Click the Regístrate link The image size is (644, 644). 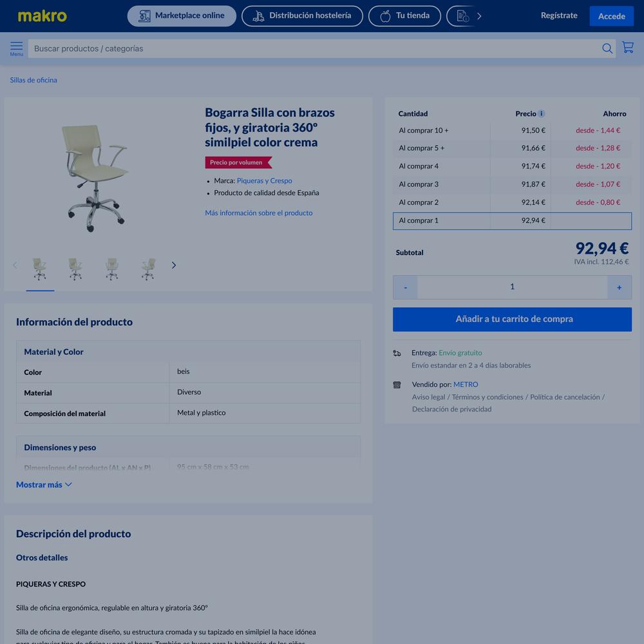(559, 15)
